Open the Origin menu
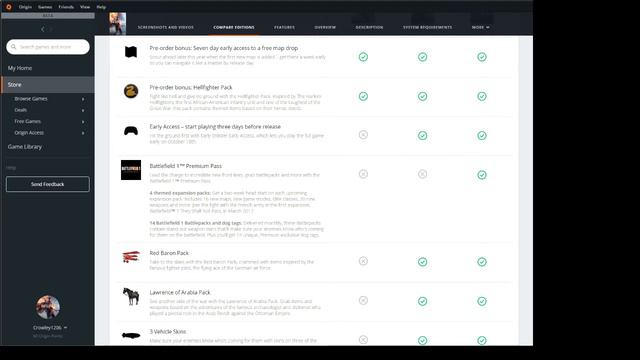Viewport: 640px width, 360px height. (25, 7)
